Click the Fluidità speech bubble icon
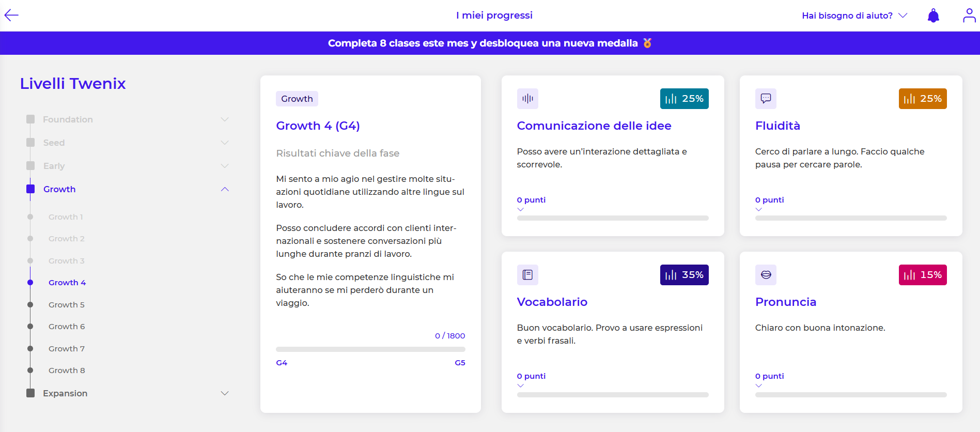The width and height of the screenshot is (980, 432). coord(765,99)
